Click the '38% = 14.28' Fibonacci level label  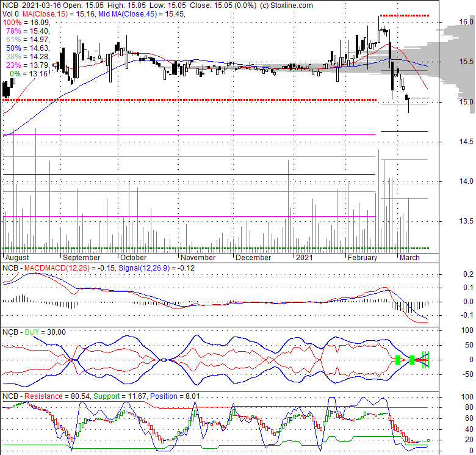point(28,57)
